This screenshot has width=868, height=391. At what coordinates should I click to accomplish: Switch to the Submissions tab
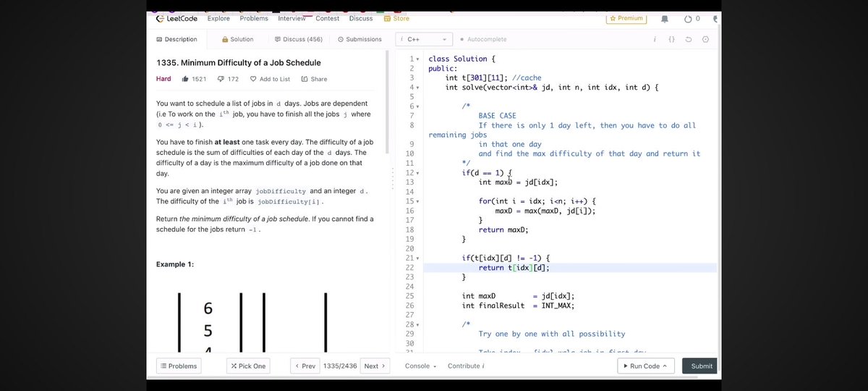359,39
